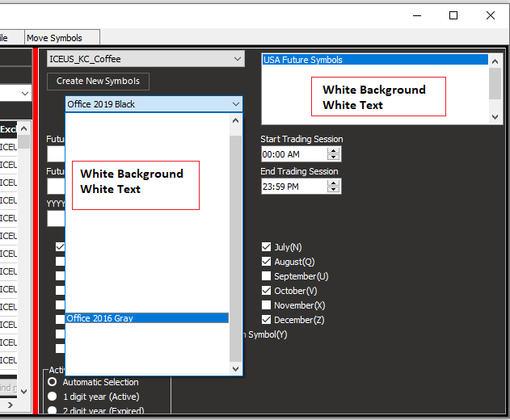Select Automatic Selection radio button
The height and width of the screenshot is (420, 510).
coord(52,382)
